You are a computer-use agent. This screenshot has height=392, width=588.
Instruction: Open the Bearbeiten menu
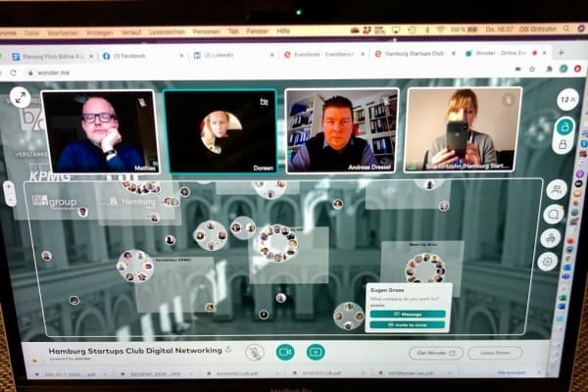(x=63, y=33)
